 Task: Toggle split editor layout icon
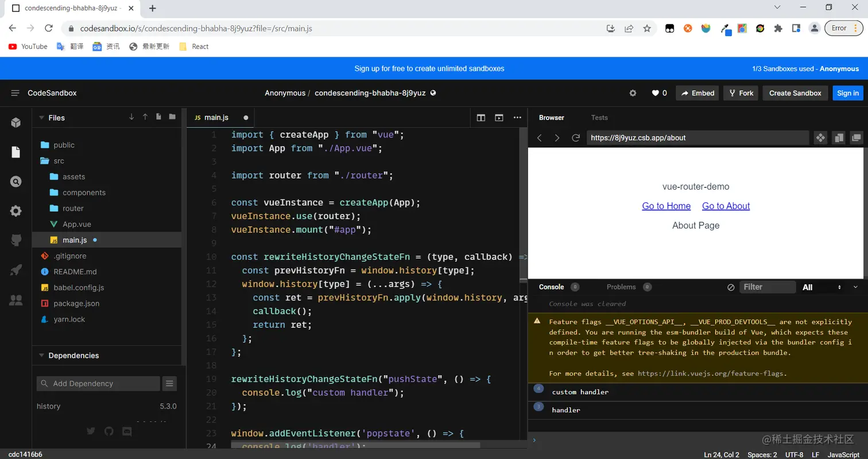[481, 118]
